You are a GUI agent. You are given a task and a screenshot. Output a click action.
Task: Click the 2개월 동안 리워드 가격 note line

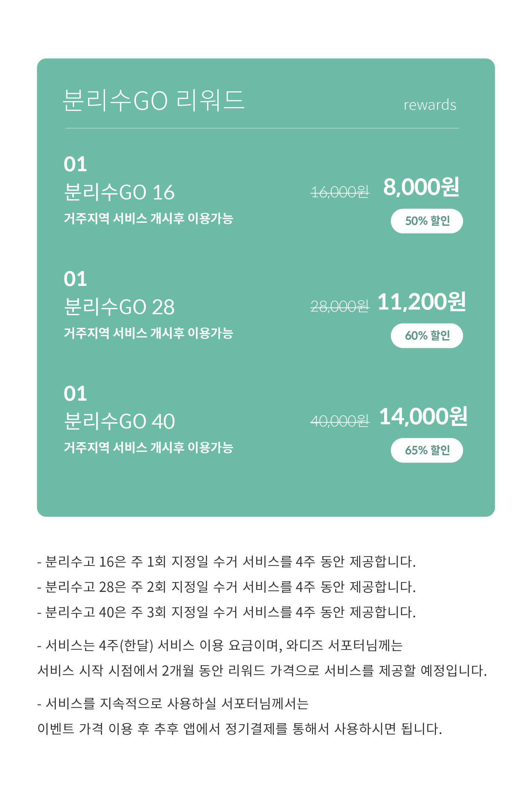point(262,671)
